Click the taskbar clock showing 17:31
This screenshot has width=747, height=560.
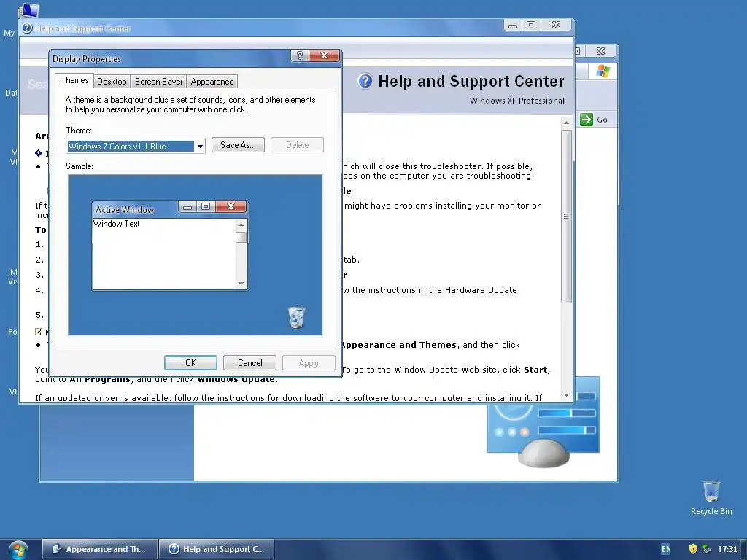point(727,549)
